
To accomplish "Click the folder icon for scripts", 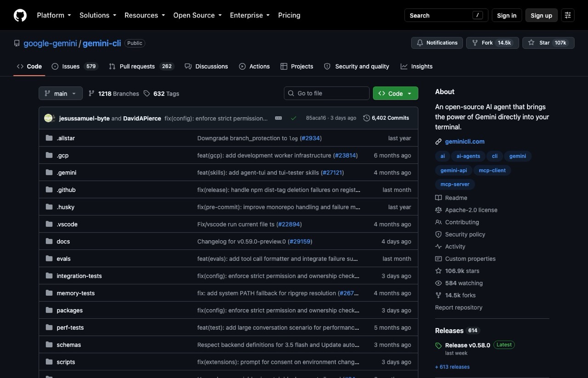I will click(49, 362).
